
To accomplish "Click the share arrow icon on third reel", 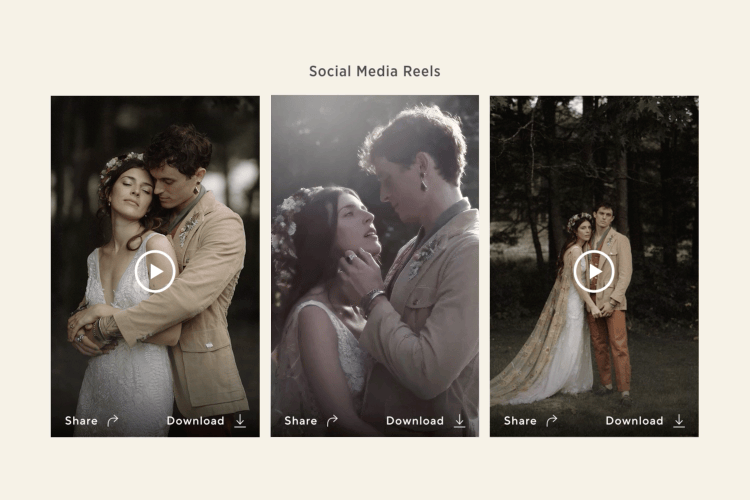I will [x=551, y=421].
